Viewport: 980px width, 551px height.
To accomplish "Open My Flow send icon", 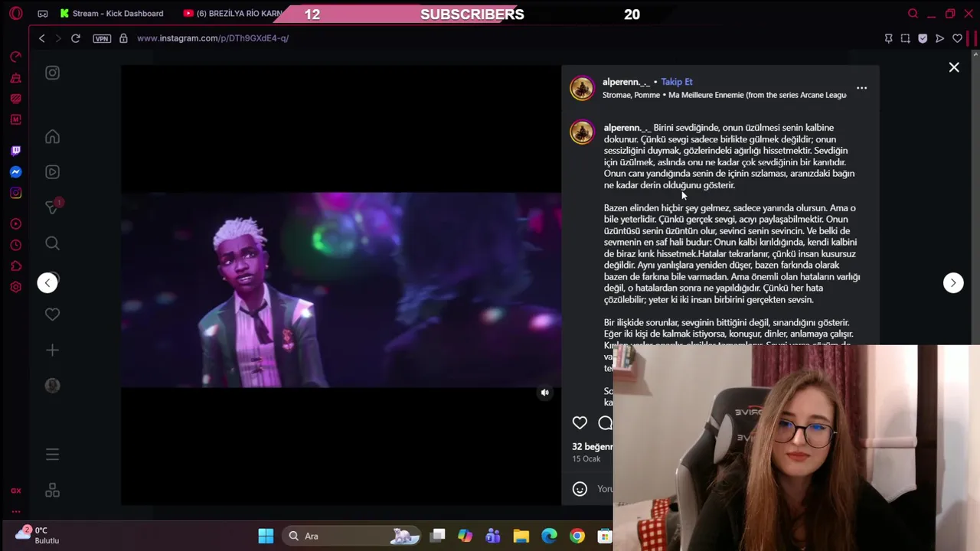I will 940,38.
